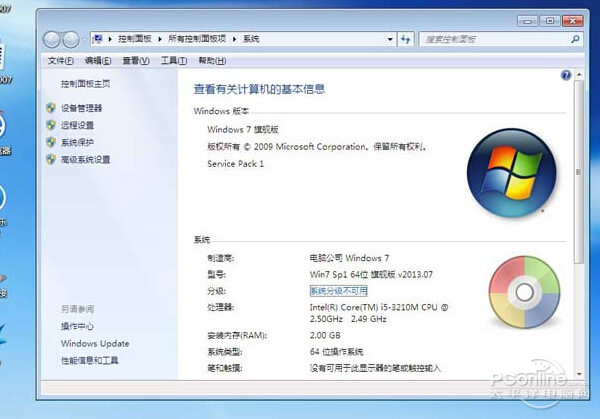Click shield icon next to 设备管理器
Viewport: 600px width, 419px height.
[x=51, y=108]
